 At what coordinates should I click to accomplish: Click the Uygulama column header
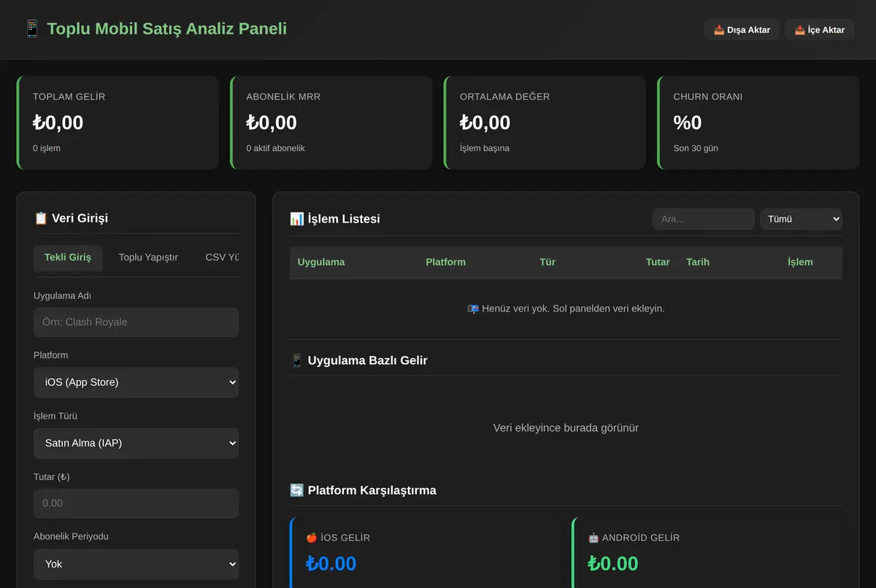[321, 262]
